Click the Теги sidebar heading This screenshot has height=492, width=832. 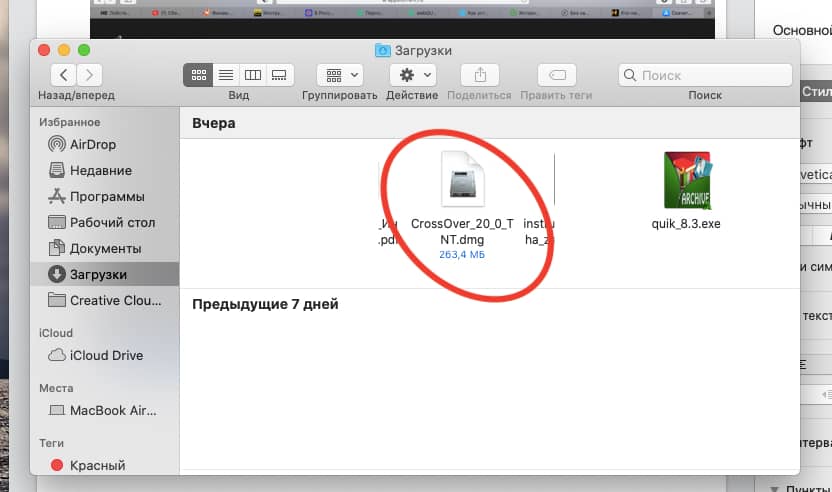tap(51, 443)
